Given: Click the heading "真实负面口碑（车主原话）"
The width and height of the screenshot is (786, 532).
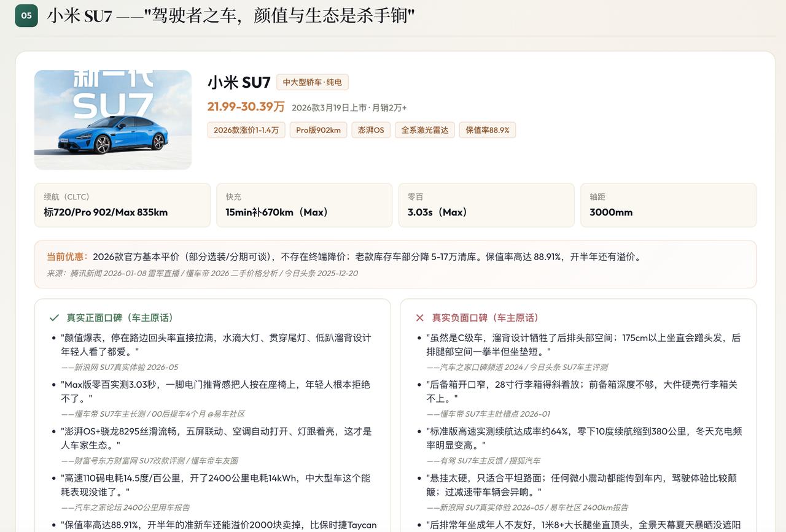Looking at the screenshot, I should click(x=485, y=318).
